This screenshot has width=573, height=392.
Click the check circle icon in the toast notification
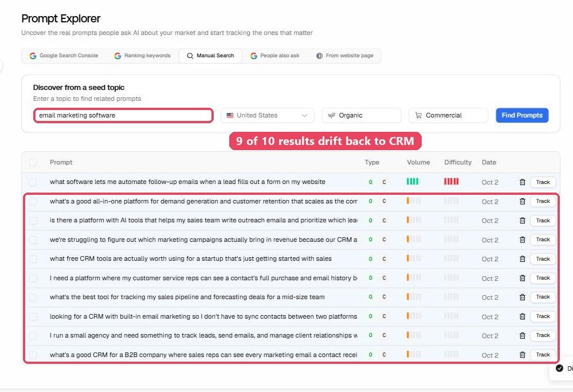[x=559, y=368]
